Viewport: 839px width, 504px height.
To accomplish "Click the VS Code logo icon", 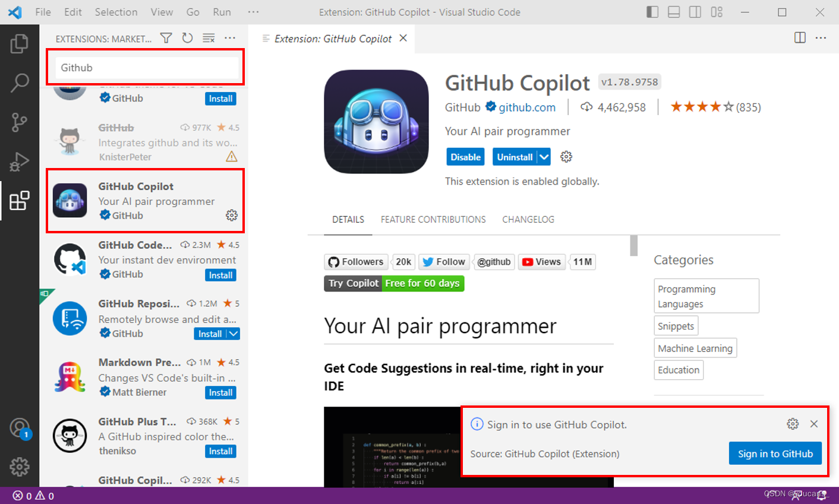I will [x=15, y=12].
